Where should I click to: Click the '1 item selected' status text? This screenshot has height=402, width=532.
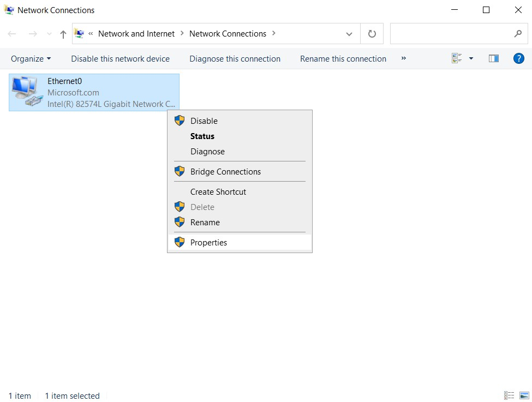72,395
